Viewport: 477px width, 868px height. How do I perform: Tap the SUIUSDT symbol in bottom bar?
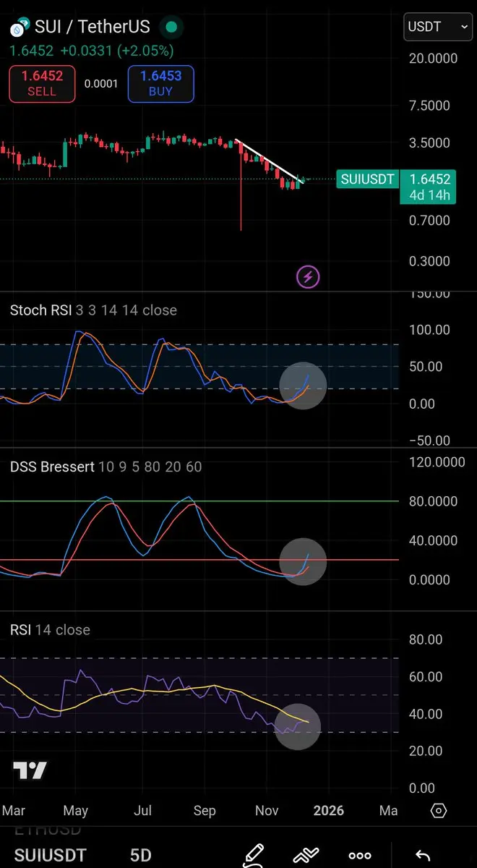point(50,855)
